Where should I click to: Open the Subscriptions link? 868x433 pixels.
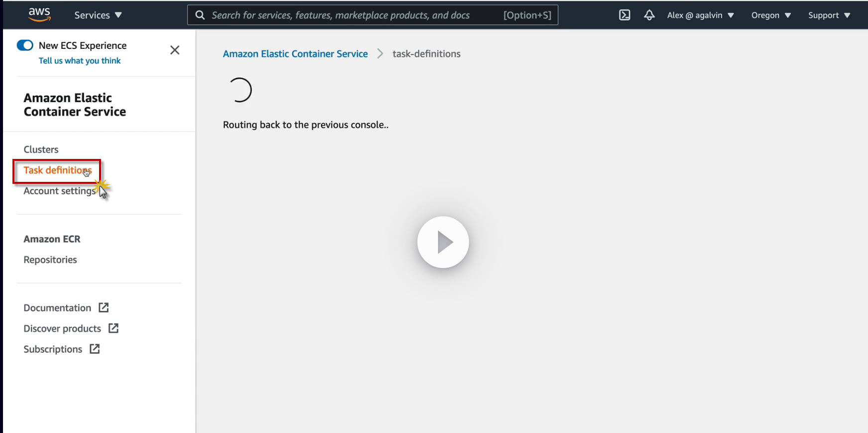tap(53, 349)
